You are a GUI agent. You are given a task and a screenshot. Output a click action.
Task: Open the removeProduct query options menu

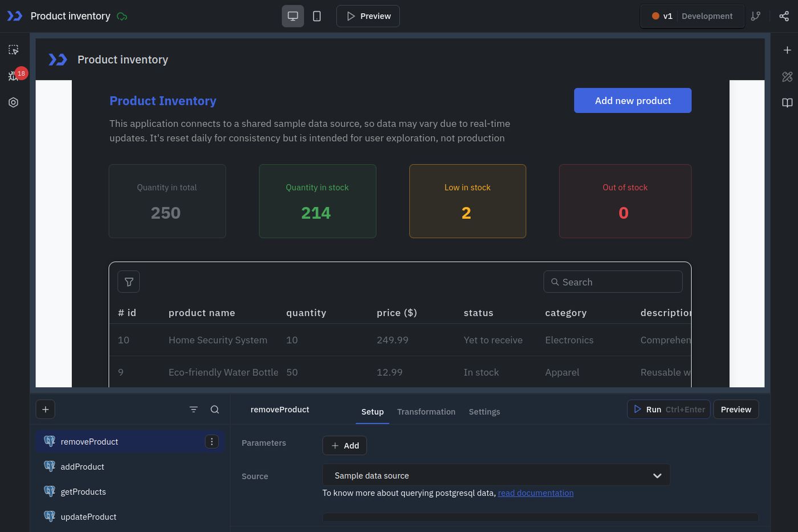point(211,442)
